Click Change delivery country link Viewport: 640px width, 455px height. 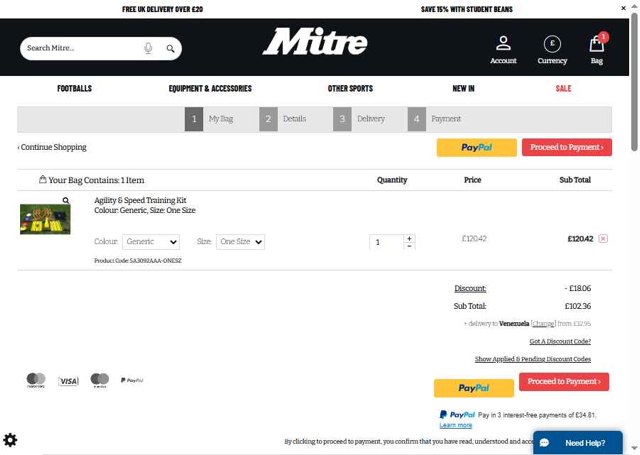pos(543,324)
